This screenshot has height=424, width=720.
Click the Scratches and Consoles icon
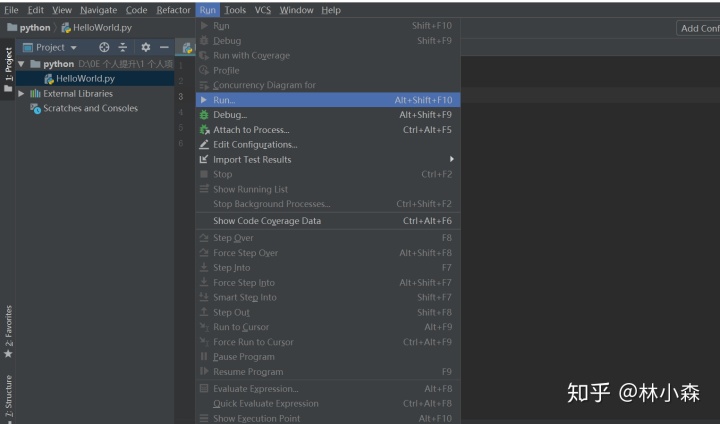[x=35, y=109]
